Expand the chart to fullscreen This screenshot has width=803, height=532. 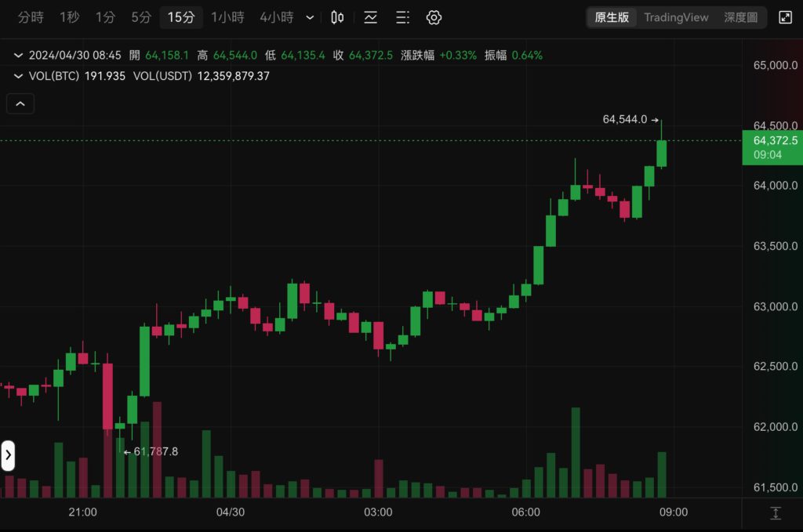tap(785, 17)
